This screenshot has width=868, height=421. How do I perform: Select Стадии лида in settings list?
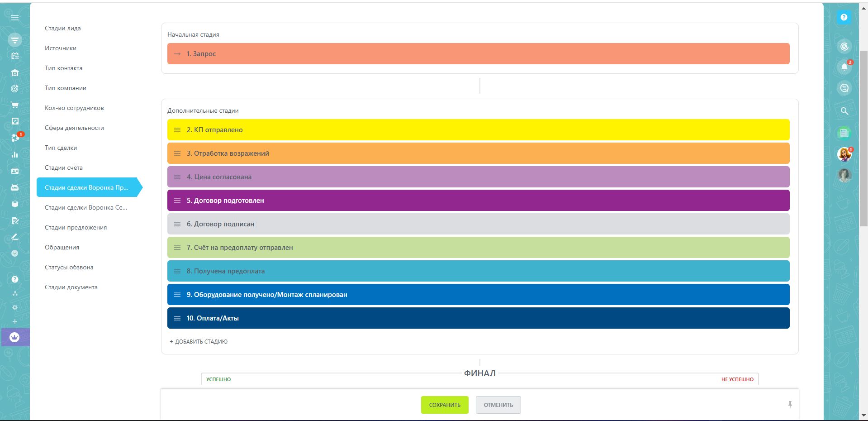[x=63, y=28]
